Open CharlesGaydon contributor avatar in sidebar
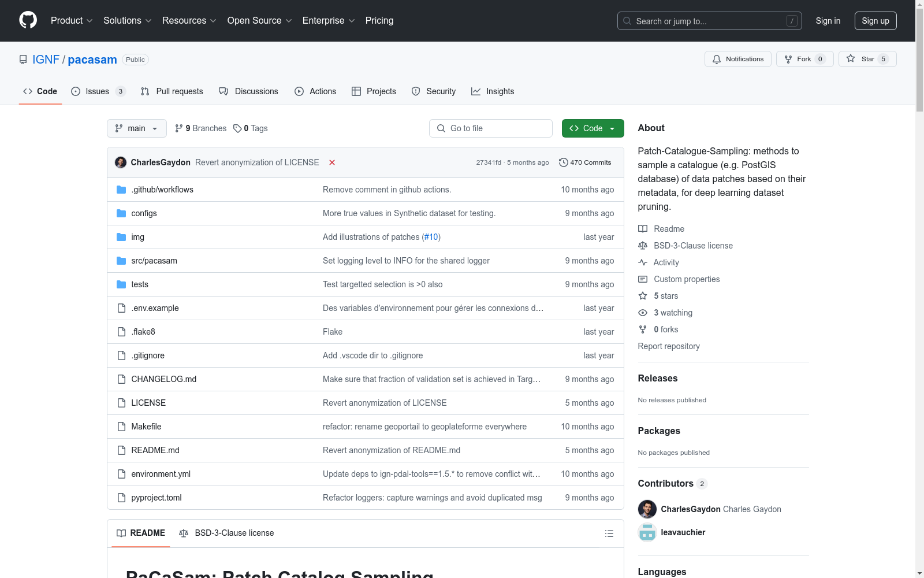924x578 pixels. [647, 509]
